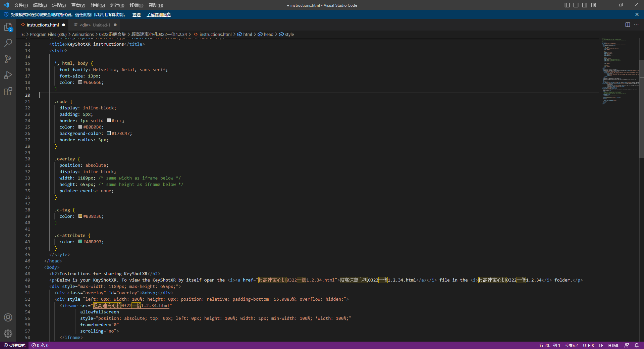Open the 编辑(E) menu
Image resolution: width=644 pixels, height=349 pixels.
(x=40, y=5)
